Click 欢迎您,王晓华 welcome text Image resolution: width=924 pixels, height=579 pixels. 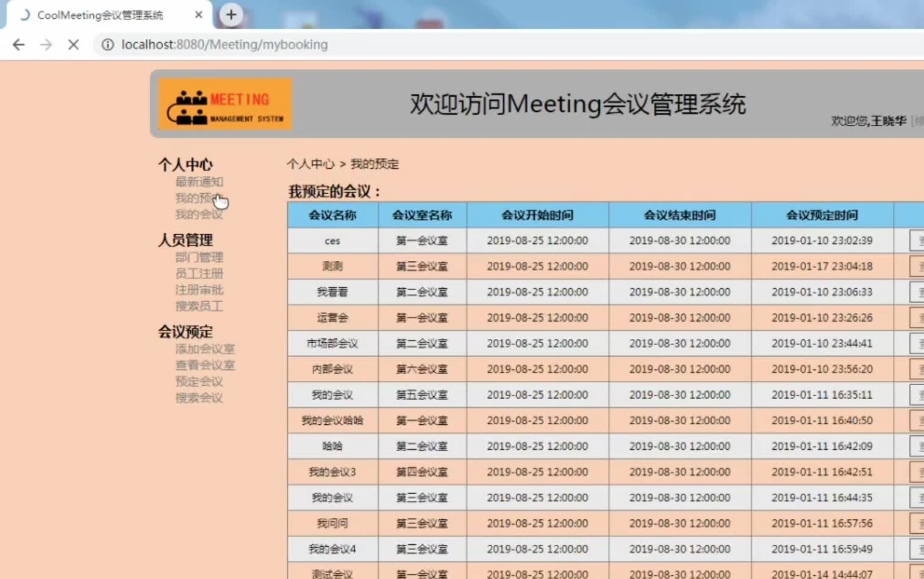pyautogui.click(x=869, y=121)
